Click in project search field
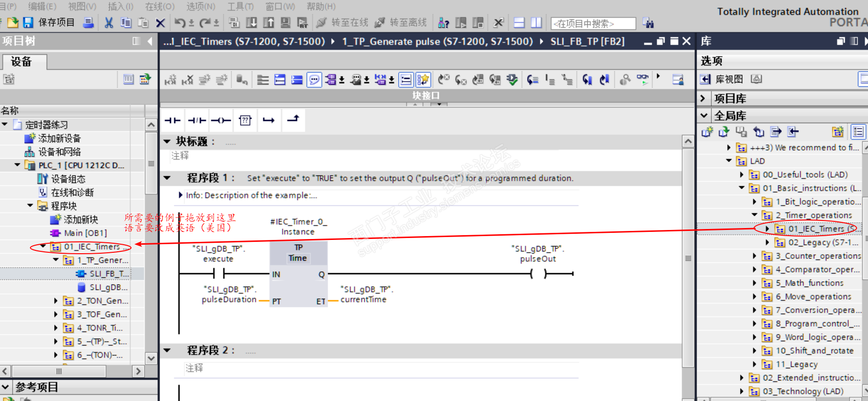Viewport: 868px width, 401px height. pyautogui.click(x=594, y=23)
